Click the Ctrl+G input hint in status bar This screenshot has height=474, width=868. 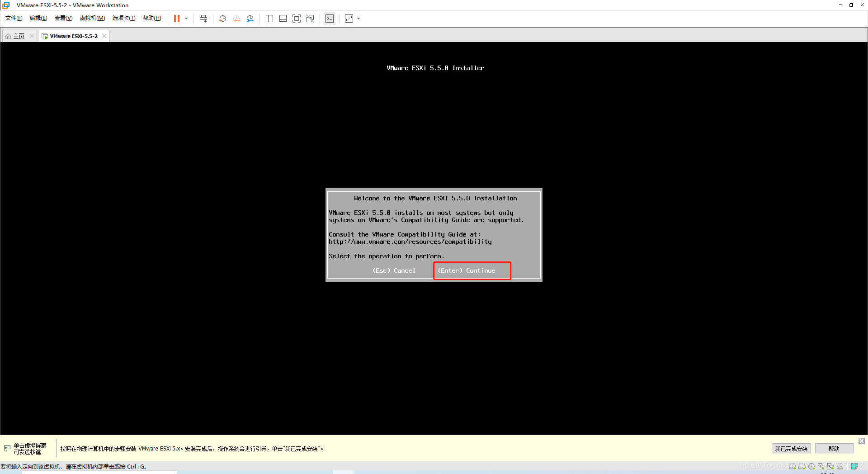[74, 466]
